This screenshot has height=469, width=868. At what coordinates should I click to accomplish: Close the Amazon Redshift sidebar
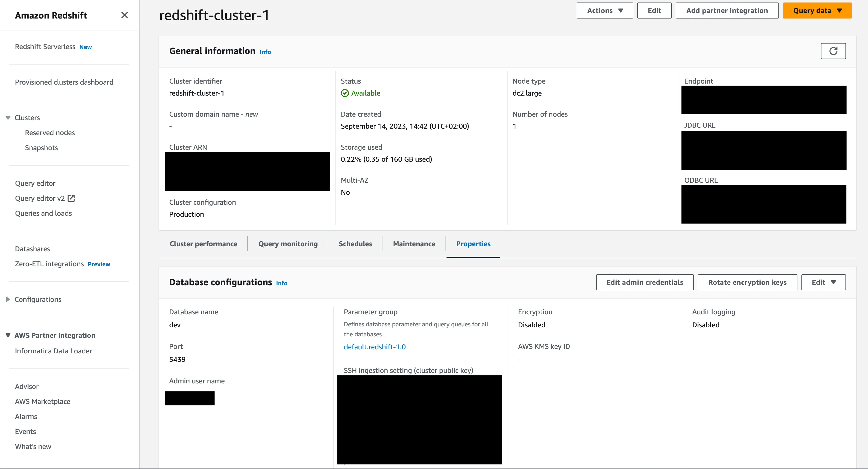point(124,15)
